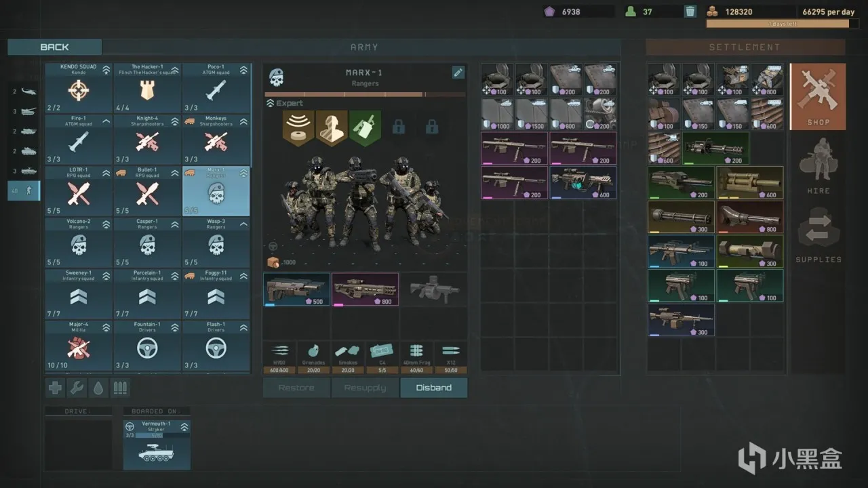Select equipped rifle priced 500

[x=296, y=289]
